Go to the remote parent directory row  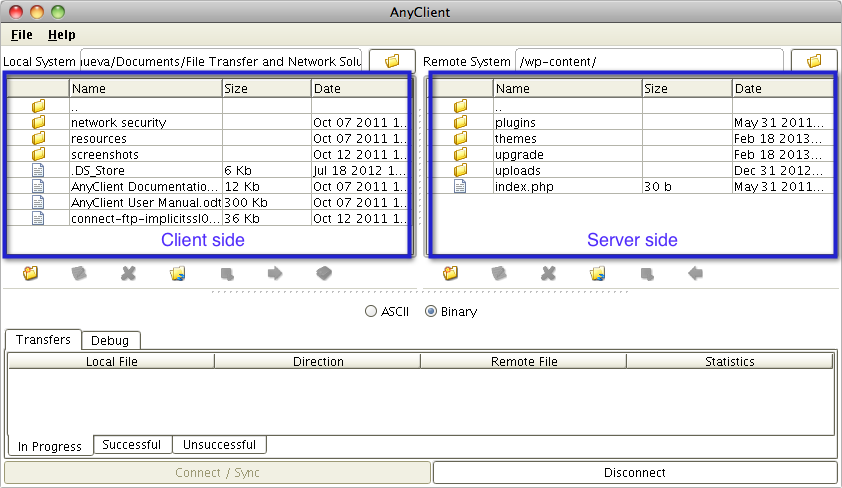(x=632, y=106)
